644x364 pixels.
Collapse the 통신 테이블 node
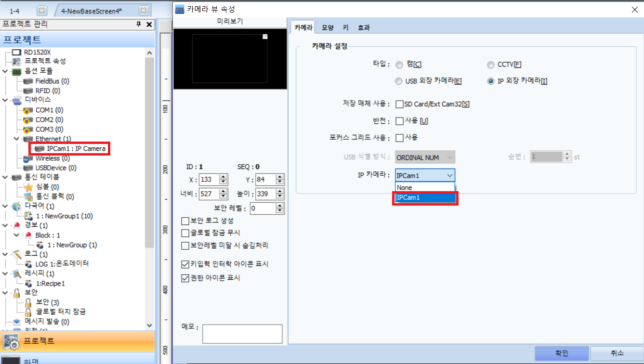(x=5, y=177)
